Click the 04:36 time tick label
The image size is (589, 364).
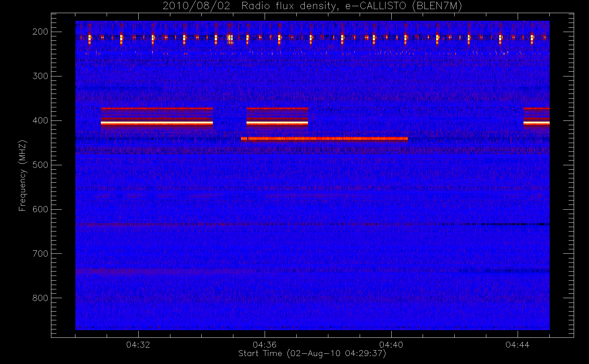click(265, 345)
